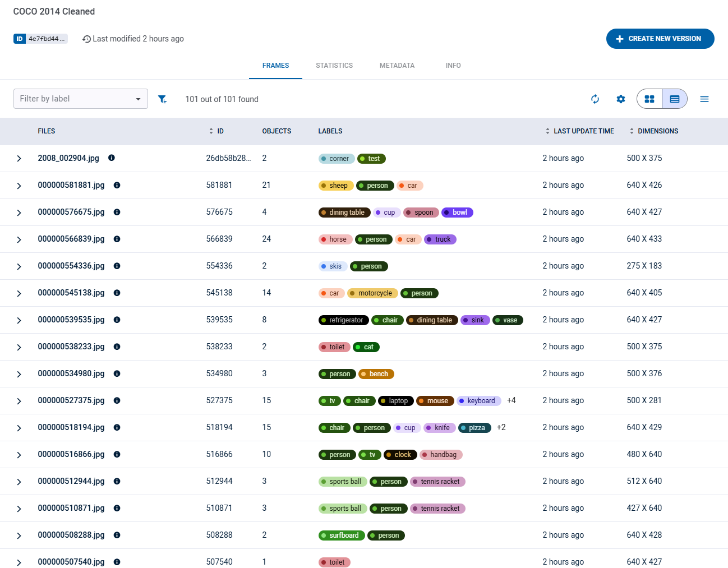The width and height of the screenshot is (728, 568).
Task: Click the filter funnel icon next to label filter
Action: (163, 99)
